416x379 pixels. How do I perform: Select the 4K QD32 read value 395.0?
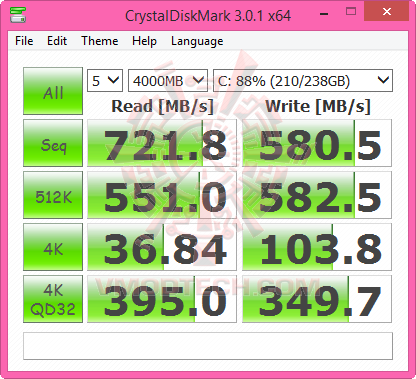162,299
